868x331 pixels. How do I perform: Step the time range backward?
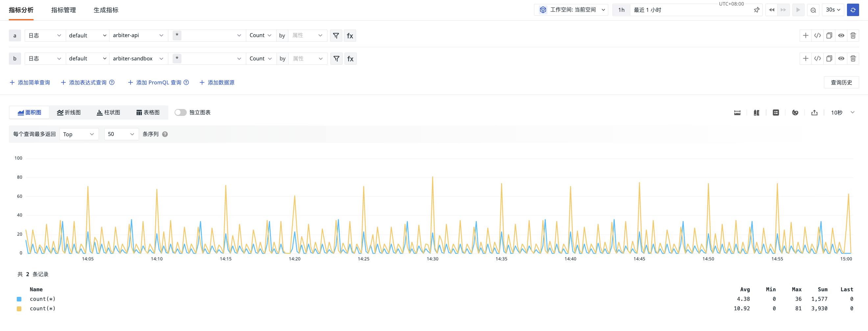point(772,10)
